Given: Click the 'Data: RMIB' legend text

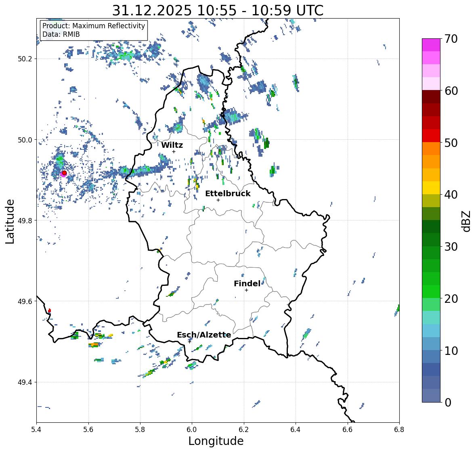Looking at the screenshot, I should click(x=61, y=34).
